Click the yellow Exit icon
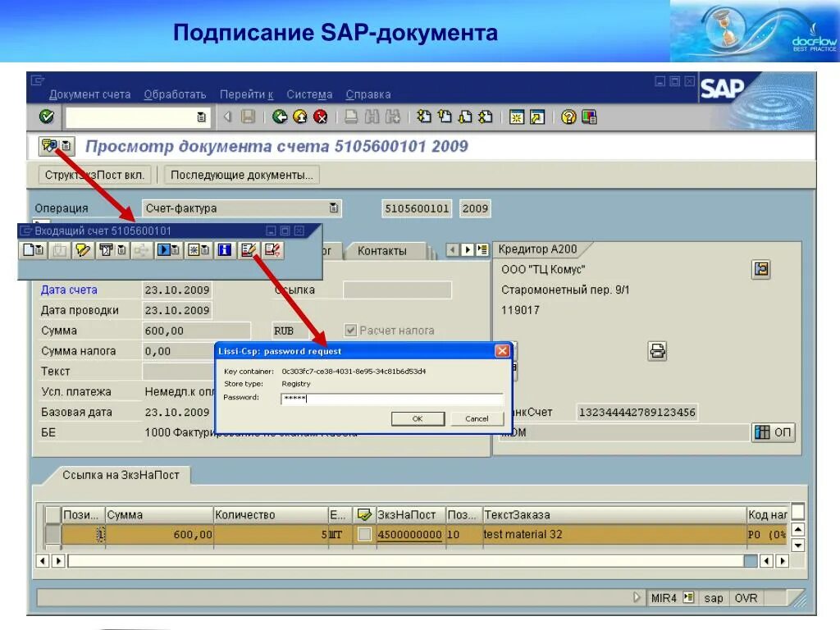Viewport: 840px width, 630px height. click(300, 116)
